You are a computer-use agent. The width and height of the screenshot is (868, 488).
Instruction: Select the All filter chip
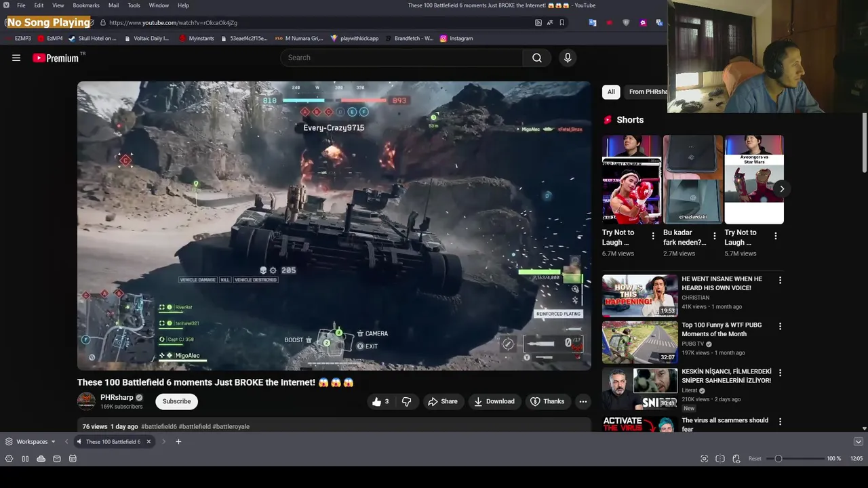coord(611,91)
